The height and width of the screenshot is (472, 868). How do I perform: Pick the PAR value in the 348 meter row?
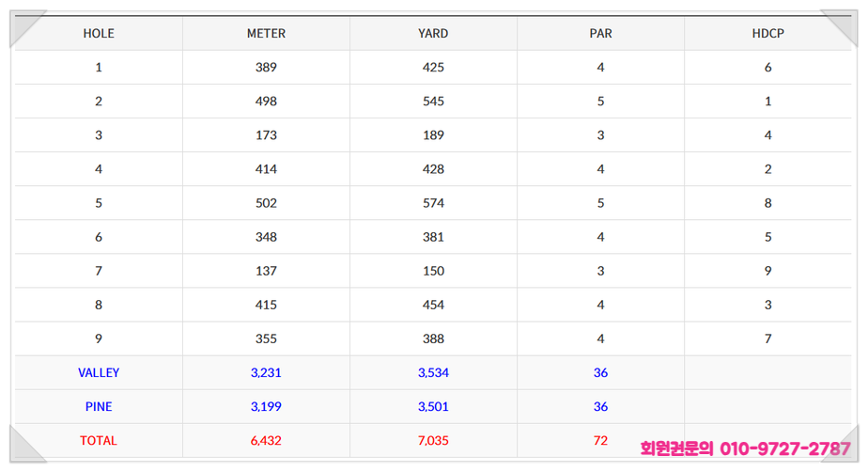click(x=600, y=237)
